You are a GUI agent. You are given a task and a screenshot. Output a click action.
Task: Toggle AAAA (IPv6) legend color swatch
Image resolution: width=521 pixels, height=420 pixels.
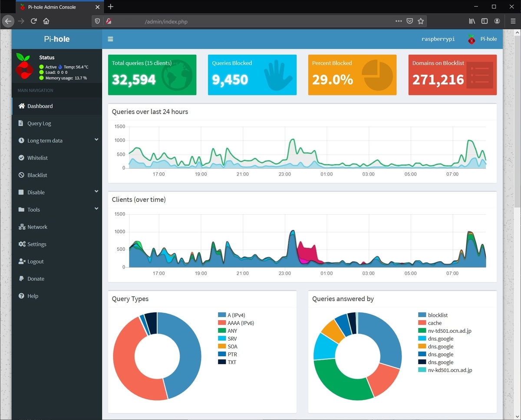click(221, 323)
